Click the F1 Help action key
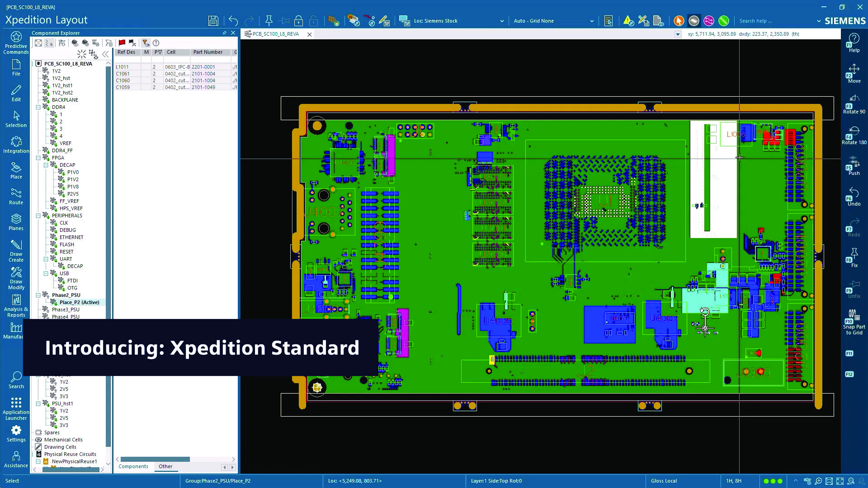The image size is (868, 488). click(854, 43)
